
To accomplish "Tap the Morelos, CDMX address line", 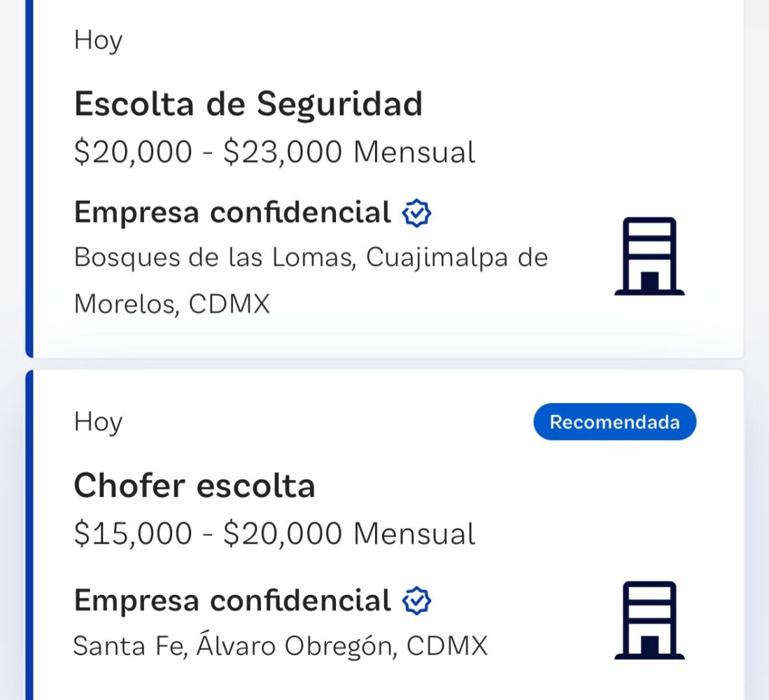I will point(171,304).
